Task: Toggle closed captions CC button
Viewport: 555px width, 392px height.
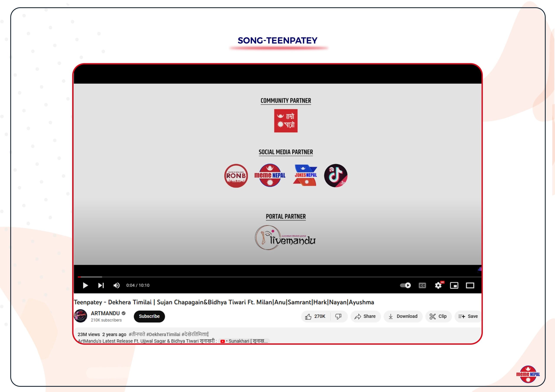Action: 422,285
